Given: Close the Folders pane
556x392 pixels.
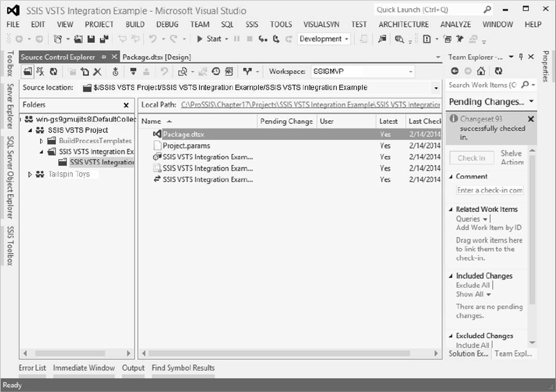Looking at the screenshot, I should click(x=126, y=105).
